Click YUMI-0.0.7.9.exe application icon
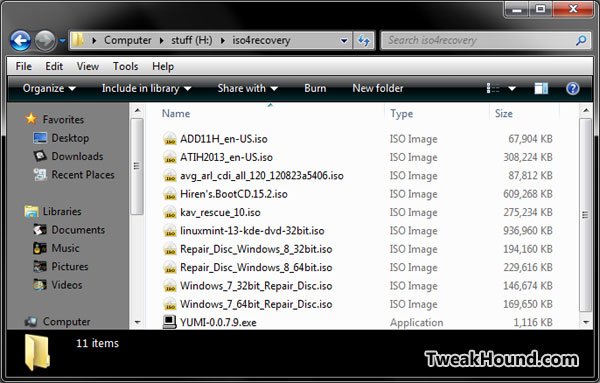600x383 pixels. (170, 322)
